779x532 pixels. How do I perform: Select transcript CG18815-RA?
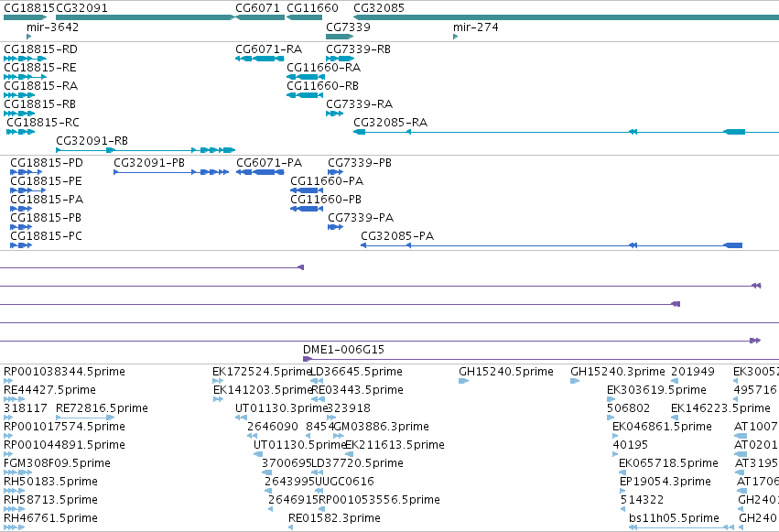coord(40,86)
